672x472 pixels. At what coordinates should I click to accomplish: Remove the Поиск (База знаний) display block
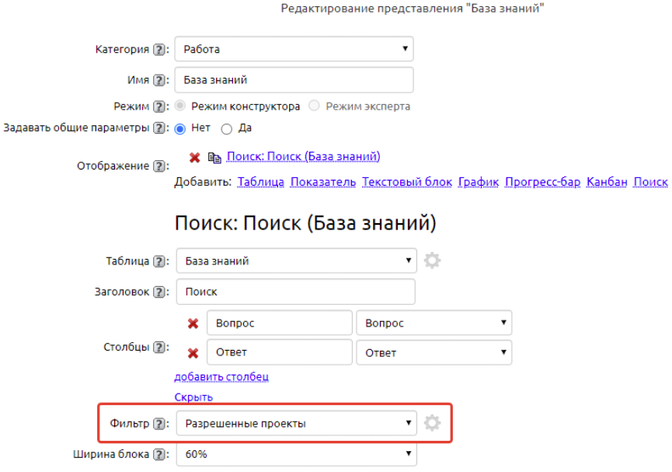coord(194,157)
